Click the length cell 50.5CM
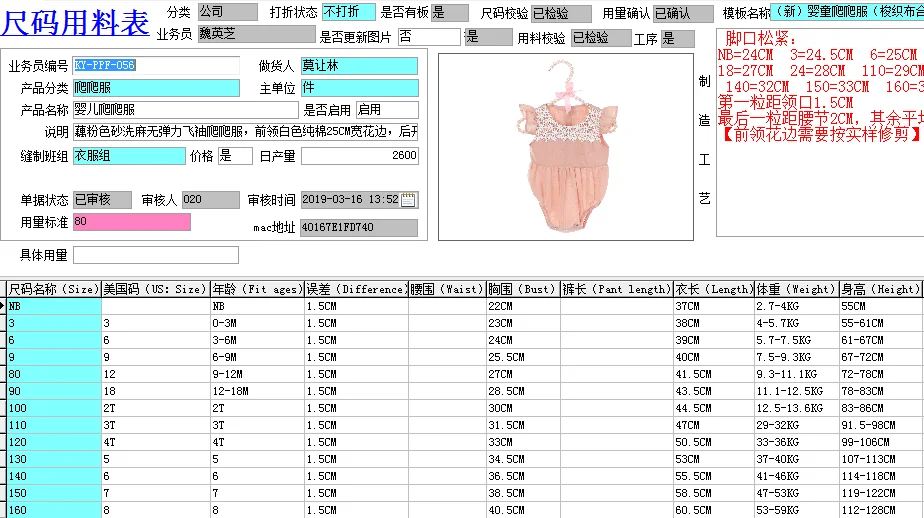Screen dimensions: 924x518 714,442
